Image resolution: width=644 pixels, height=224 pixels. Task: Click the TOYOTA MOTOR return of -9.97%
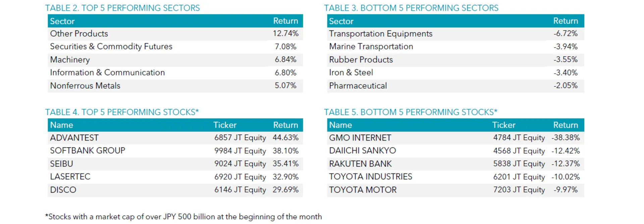(566, 190)
